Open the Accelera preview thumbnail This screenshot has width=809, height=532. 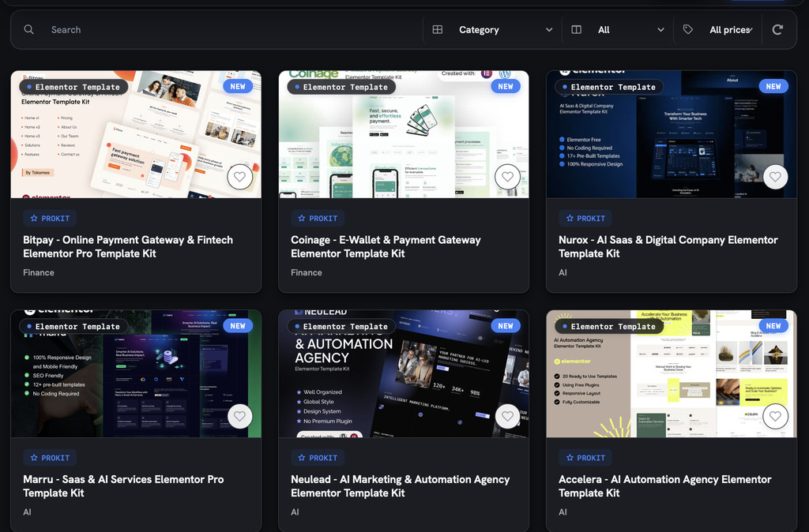[x=672, y=373]
